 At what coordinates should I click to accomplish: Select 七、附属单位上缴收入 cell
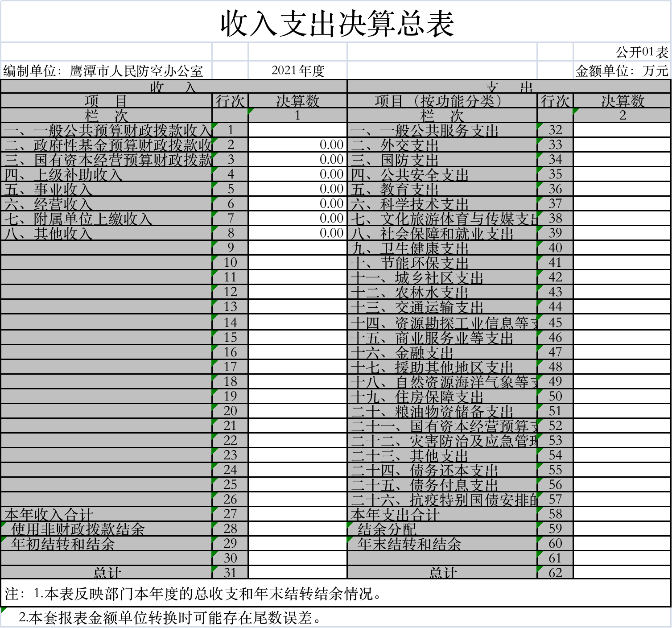[107, 219]
